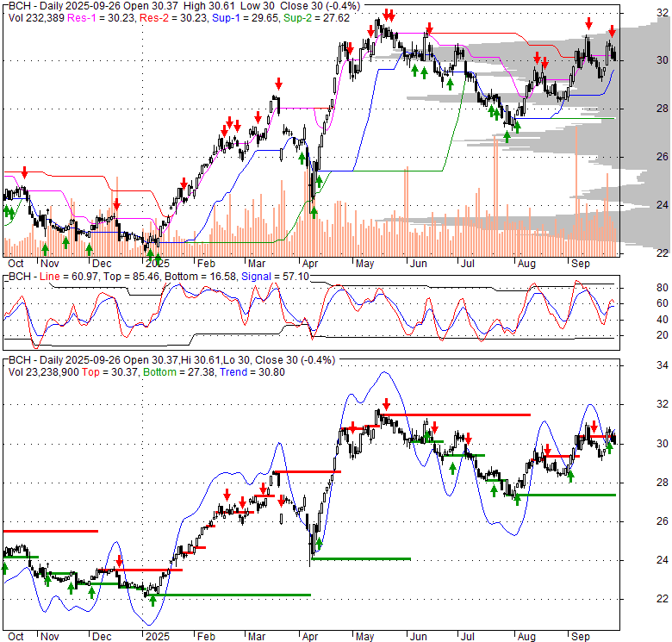
Task: Click the 'Jul' month label under the top chart
Action: (467, 264)
